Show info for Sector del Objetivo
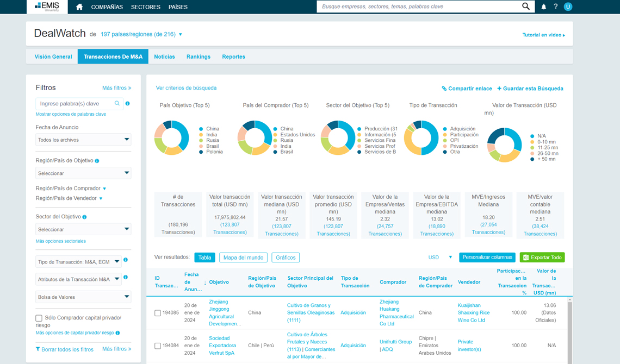620x364 pixels. point(84,217)
